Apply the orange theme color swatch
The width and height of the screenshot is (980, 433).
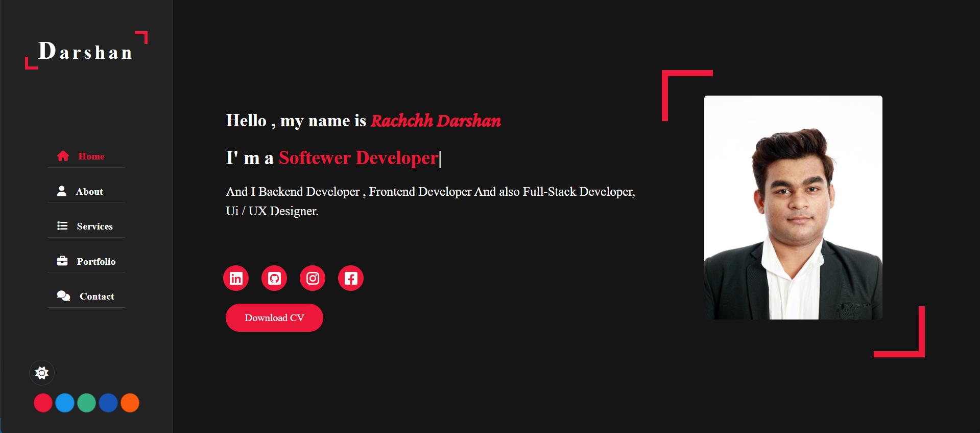[130, 403]
